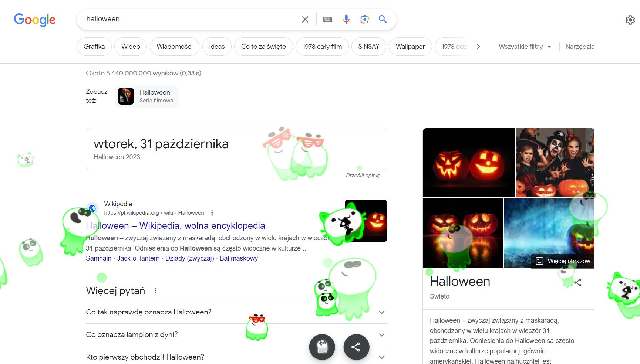This screenshot has height=364, width=640.
Task: Select the Wiadomości filter chip
Action: click(175, 47)
